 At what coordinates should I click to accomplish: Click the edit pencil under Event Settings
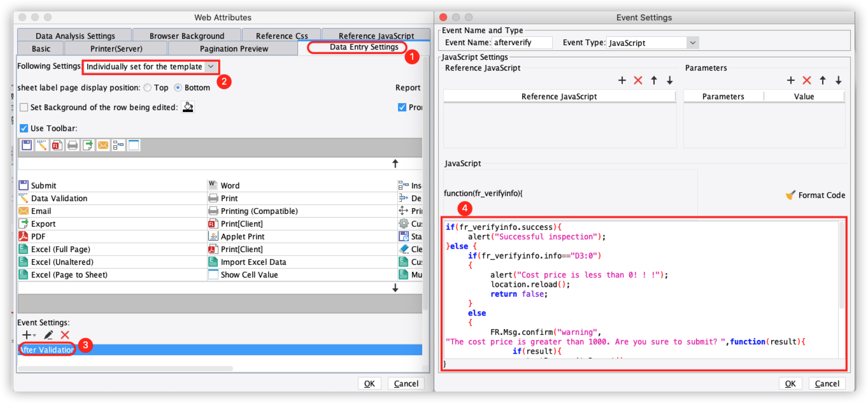(48, 335)
